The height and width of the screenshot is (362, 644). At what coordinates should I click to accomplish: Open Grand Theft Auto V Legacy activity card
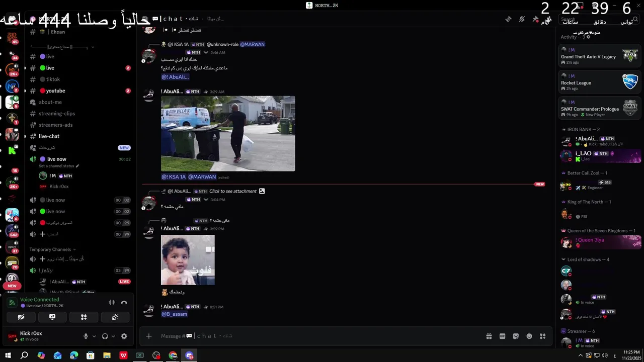click(599, 56)
